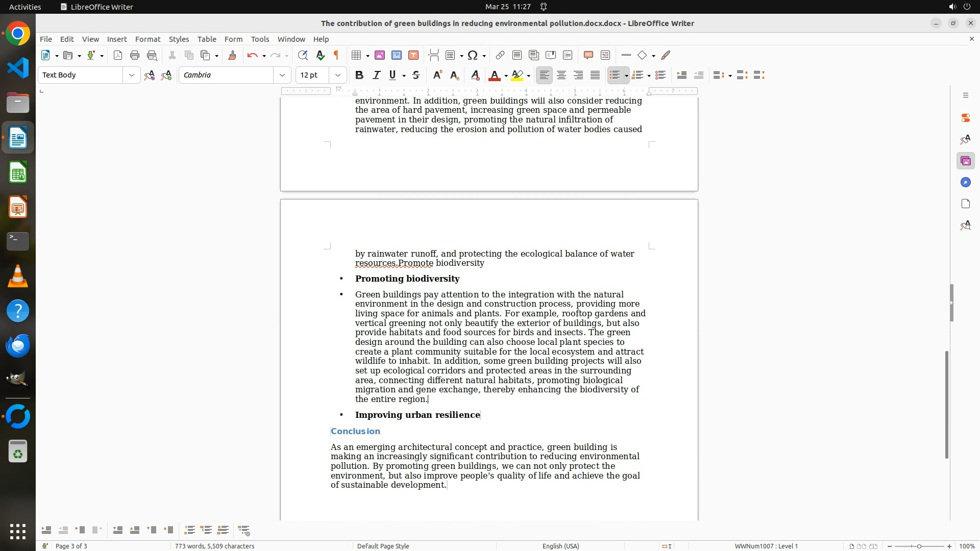
Task: Open the Tools menu
Action: 260,39
